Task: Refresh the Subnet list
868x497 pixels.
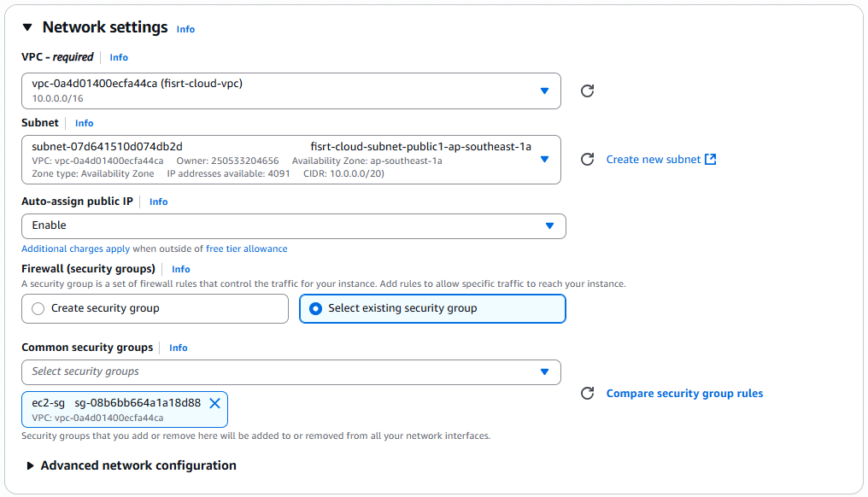Action: [x=587, y=160]
